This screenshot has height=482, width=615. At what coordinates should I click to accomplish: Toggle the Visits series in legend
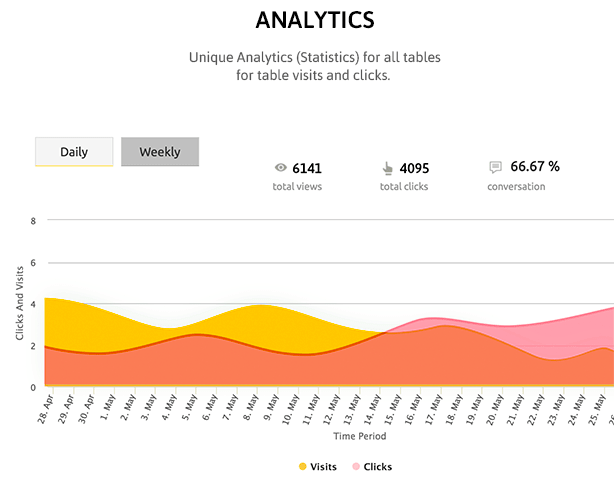point(318,467)
